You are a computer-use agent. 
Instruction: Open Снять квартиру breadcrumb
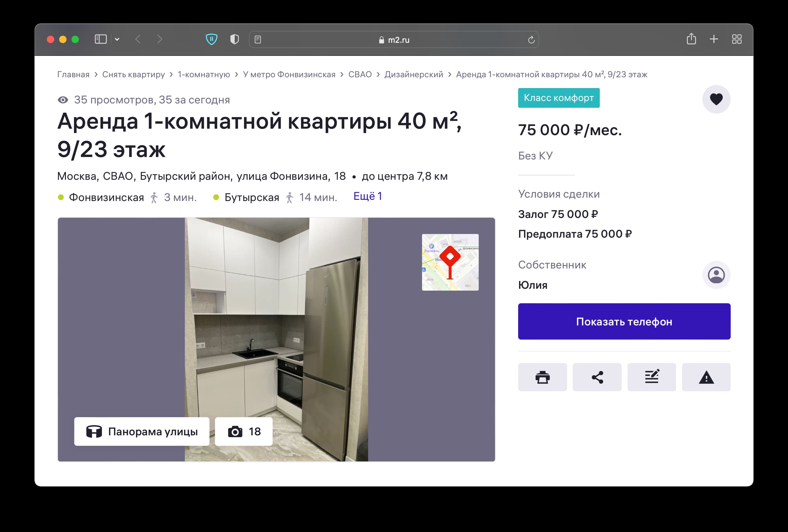click(x=134, y=75)
